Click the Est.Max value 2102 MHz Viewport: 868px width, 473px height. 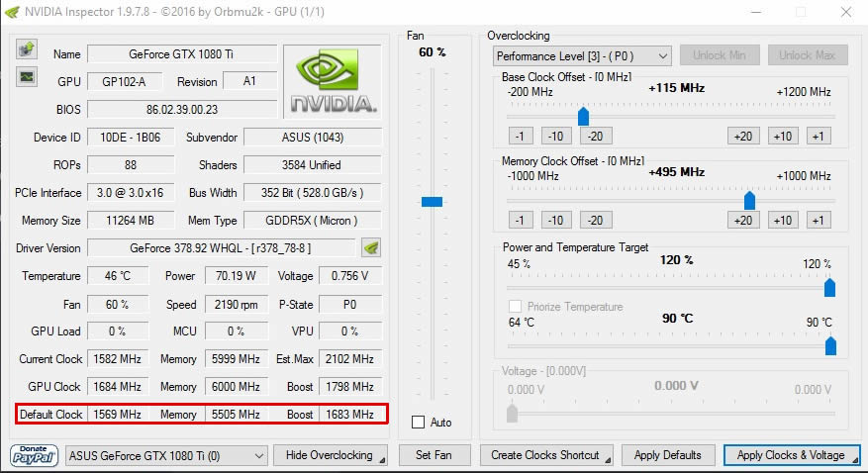pos(350,358)
